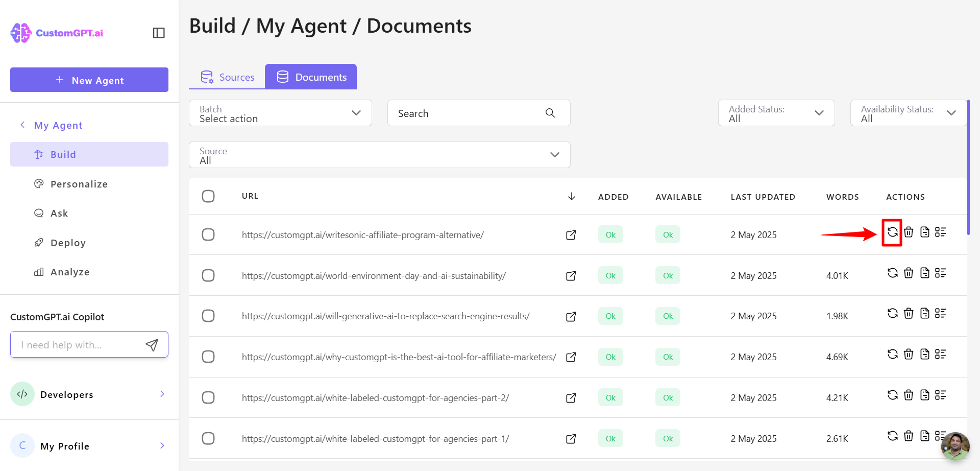
Task: Check the will-generative-ai row checkbox
Action: coord(208,316)
